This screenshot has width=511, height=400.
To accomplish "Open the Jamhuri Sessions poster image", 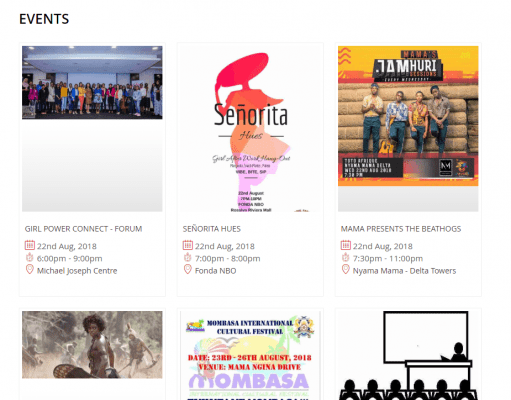I will pyautogui.click(x=408, y=116).
